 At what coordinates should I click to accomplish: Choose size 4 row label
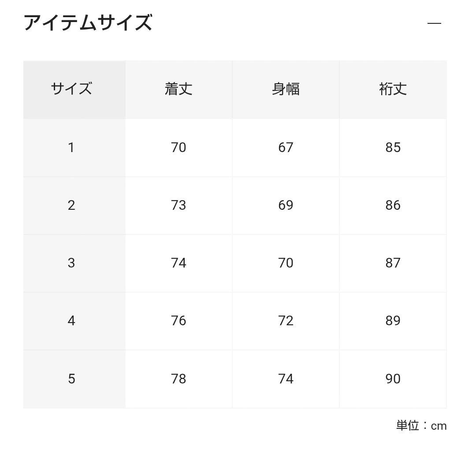click(71, 321)
